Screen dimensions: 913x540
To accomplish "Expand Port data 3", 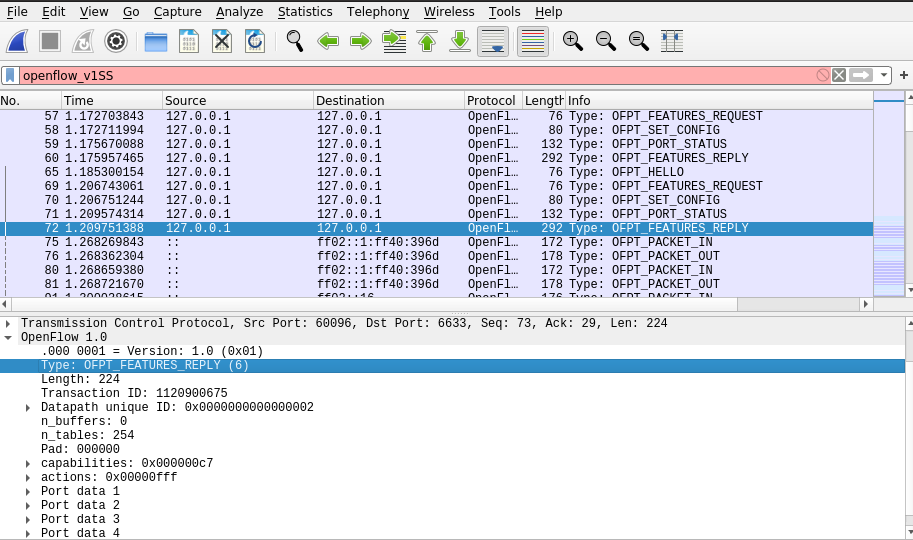I will coord(28,519).
